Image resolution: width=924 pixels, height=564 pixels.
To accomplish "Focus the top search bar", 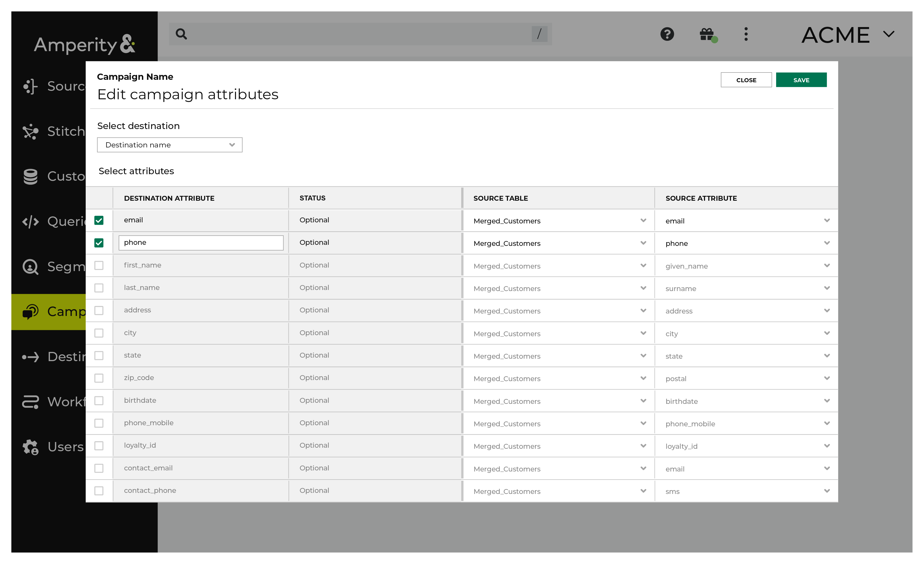I will click(360, 34).
